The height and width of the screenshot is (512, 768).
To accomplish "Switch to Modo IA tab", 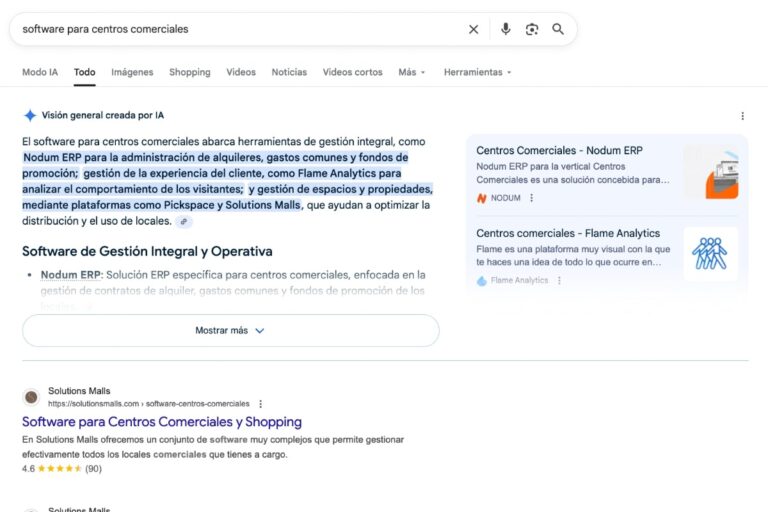I will click(x=40, y=72).
